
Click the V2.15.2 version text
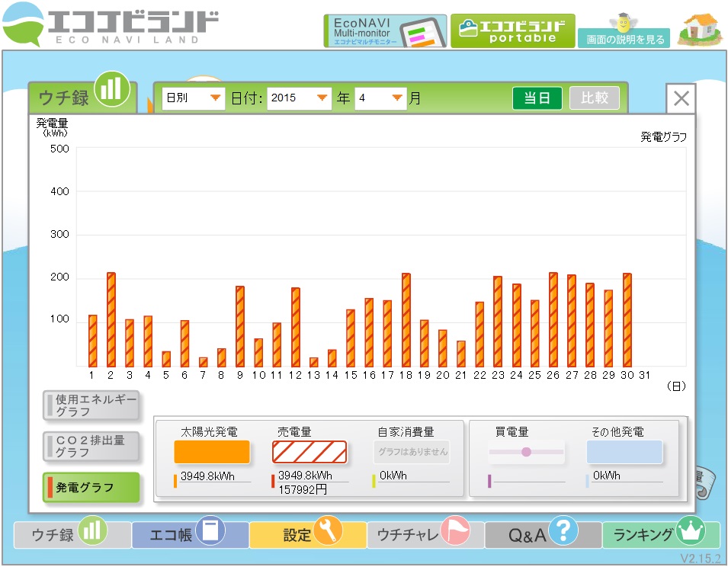pyautogui.click(x=701, y=558)
